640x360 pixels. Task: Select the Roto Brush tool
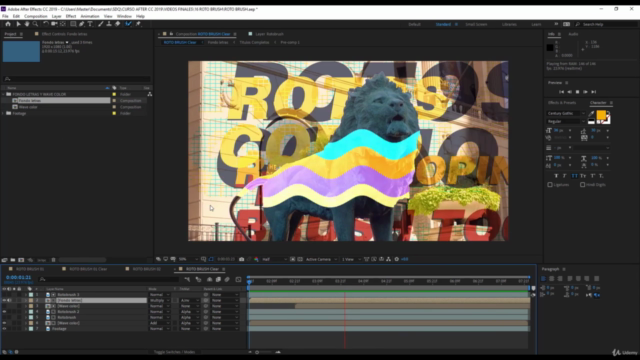(x=128, y=24)
